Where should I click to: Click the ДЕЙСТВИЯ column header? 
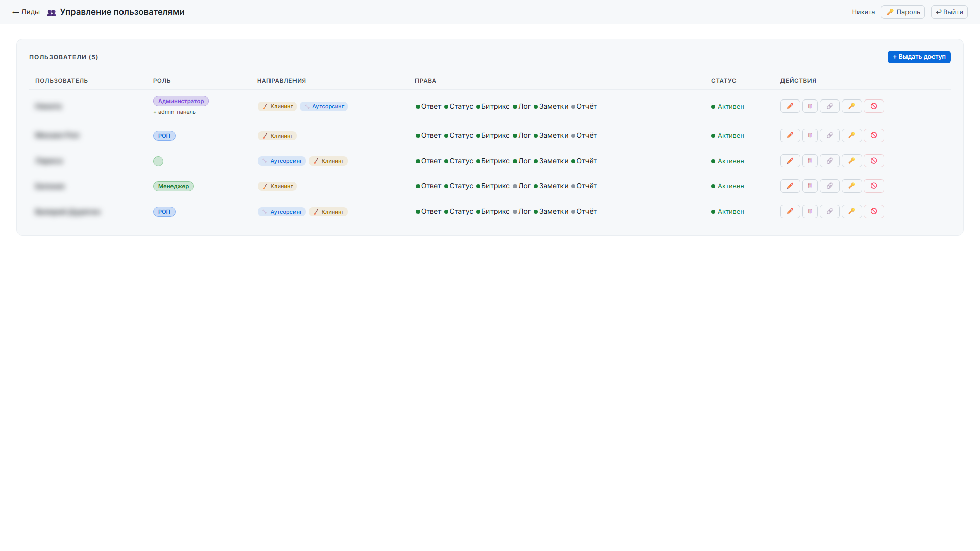[x=798, y=81]
